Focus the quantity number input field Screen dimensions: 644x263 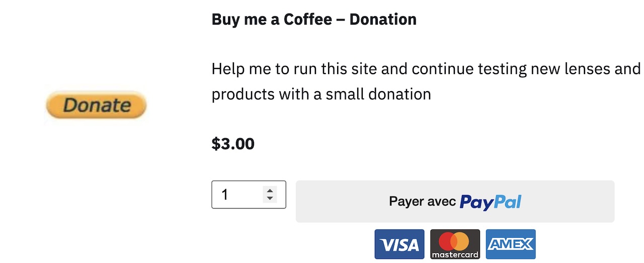pos(249,194)
